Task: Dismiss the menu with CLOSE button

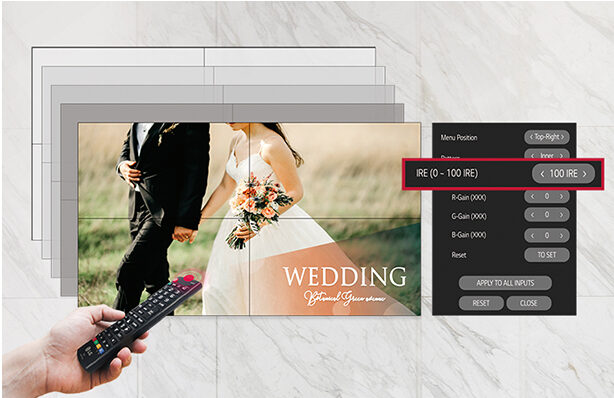Action: pos(529,303)
